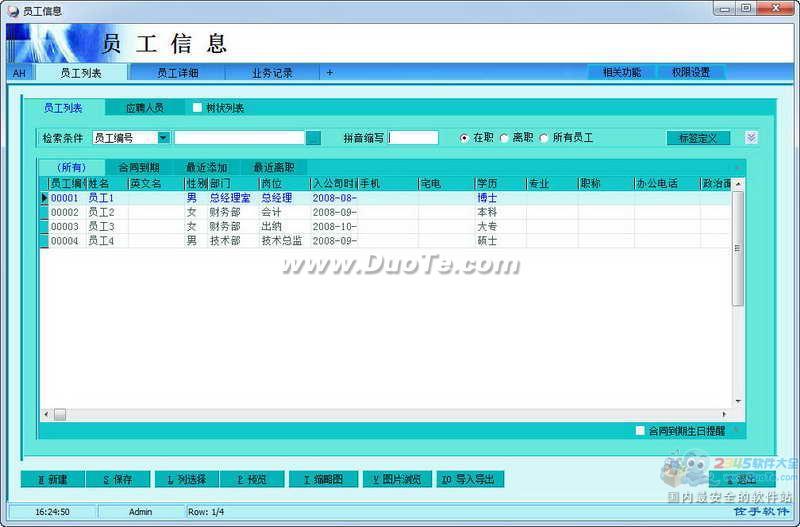This screenshot has width=800, height=527.
Task: Tick the 合同到期生日提醒 checkbox
Action: pos(640,431)
